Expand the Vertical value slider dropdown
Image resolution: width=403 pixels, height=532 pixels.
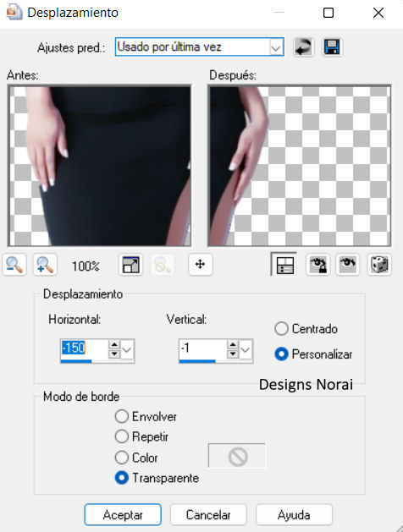coord(246,350)
